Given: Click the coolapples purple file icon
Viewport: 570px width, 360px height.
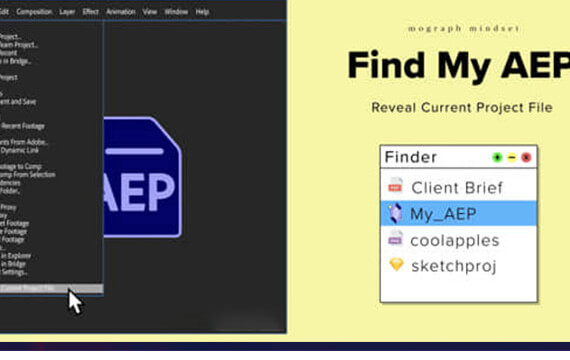Looking at the screenshot, I should pyautogui.click(x=395, y=239).
